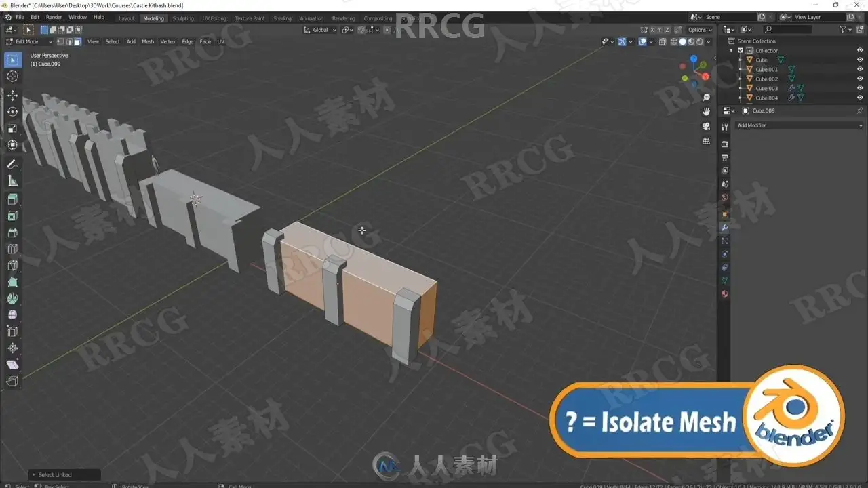Hide Cube.003 with its eye icon
Image resolution: width=868 pixels, height=488 pixels.
pos(860,88)
